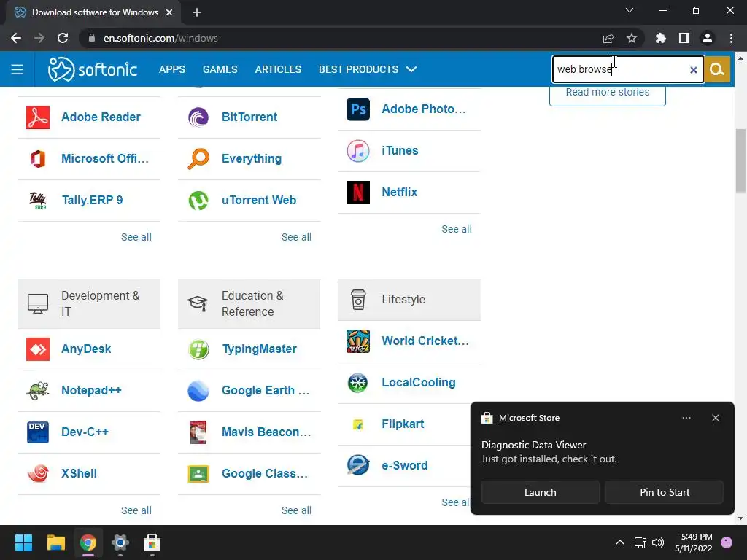Click See all under Netflix
747x560 pixels.
457,229
